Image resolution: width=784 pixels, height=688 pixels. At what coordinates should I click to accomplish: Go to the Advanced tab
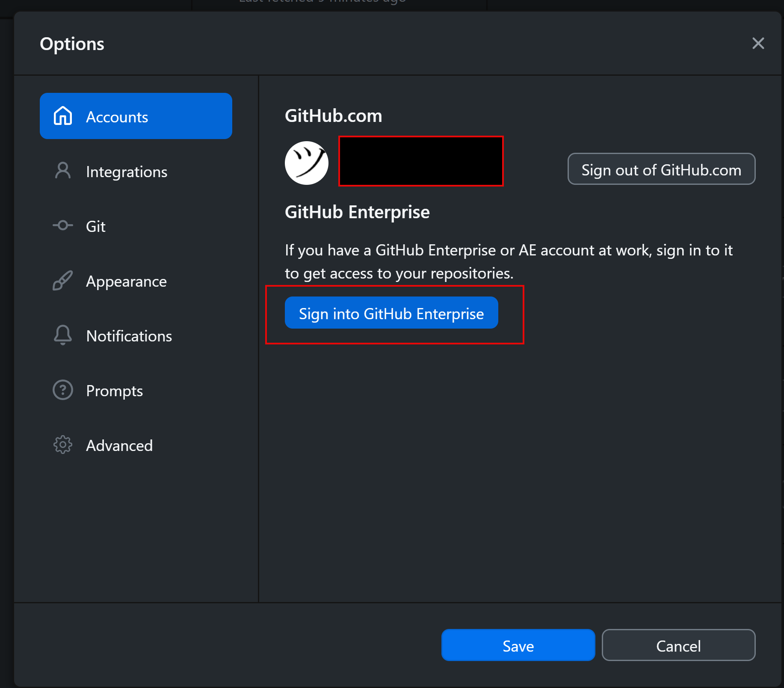coord(136,445)
